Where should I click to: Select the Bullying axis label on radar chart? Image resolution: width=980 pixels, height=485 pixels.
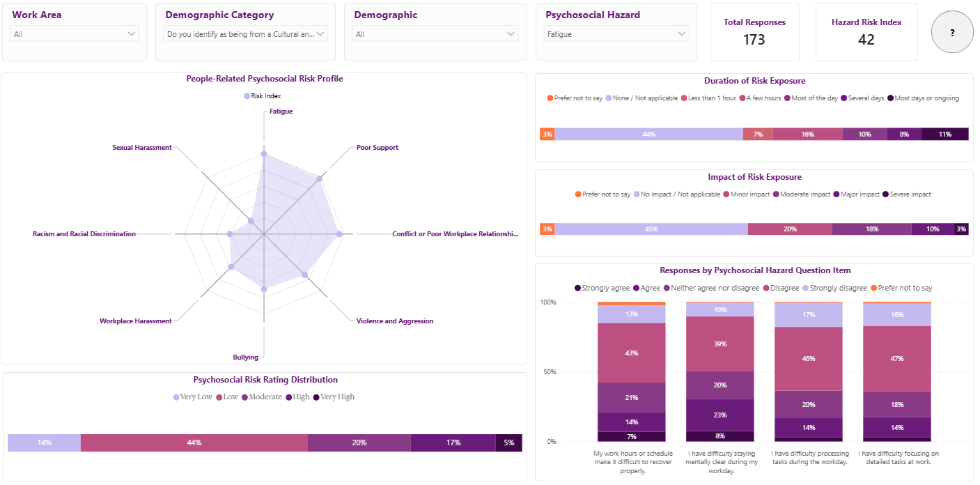[245, 357]
